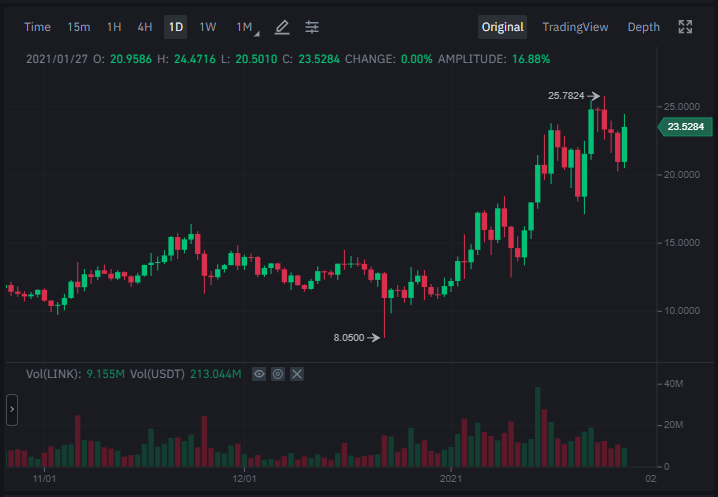Image resolution: width=718 pixels, height=497 pixels.
Task: Expand the left side panel chevron
Action: [x=12, y=410]
